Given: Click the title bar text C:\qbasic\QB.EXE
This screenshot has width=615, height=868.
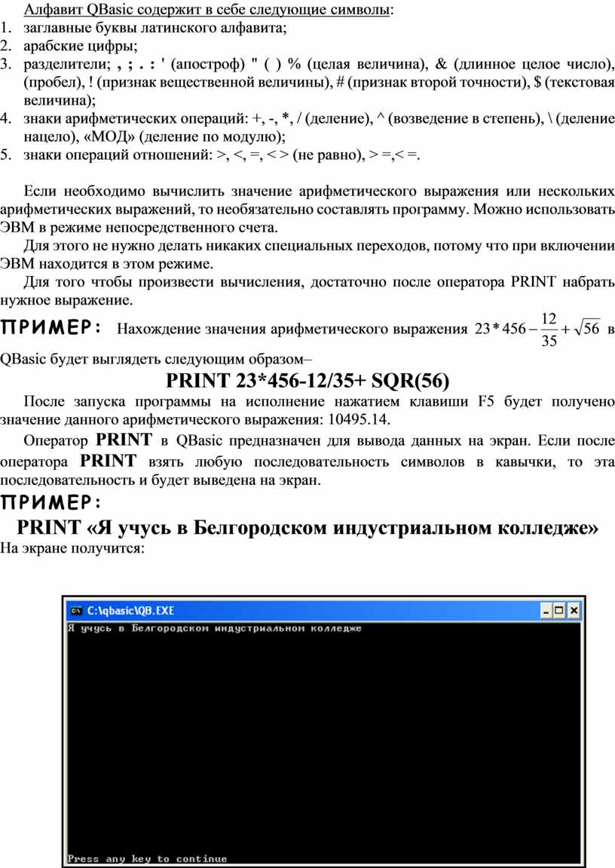Looking at the screenshot, I should (x=130, y=611).
